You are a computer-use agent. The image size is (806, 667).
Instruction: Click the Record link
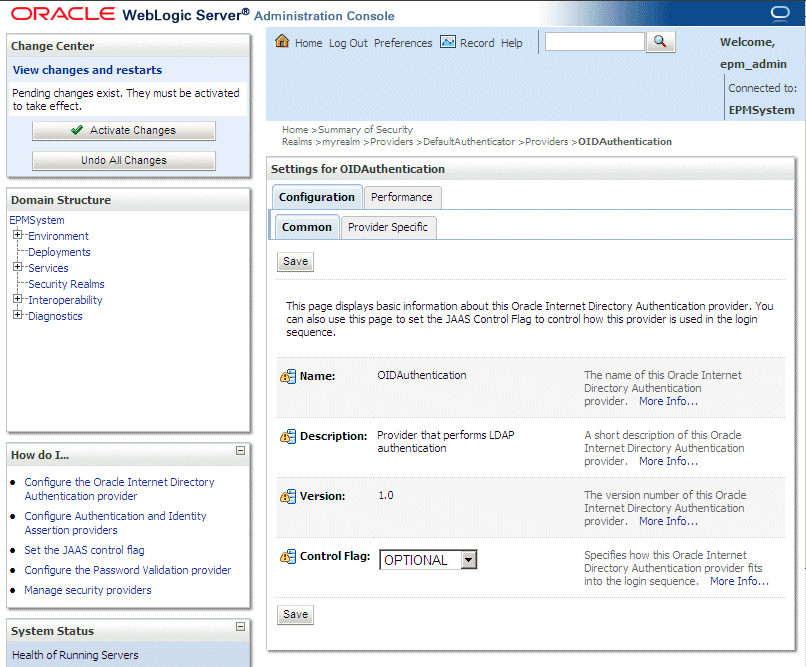(477, 43)
